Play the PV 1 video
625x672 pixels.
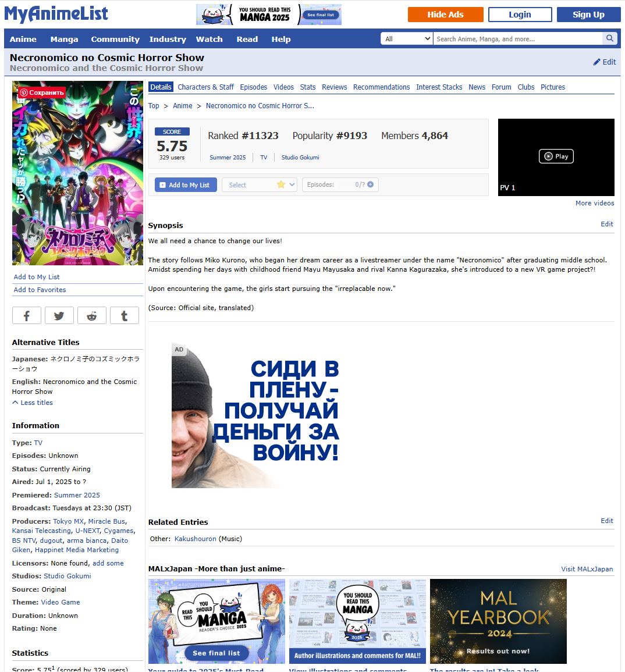(556, 157)
